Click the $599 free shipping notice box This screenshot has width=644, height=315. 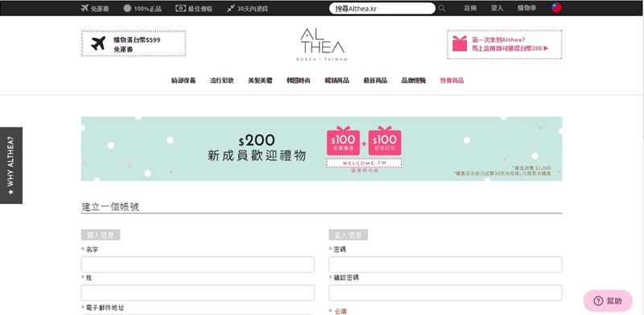tap(134, 44)
